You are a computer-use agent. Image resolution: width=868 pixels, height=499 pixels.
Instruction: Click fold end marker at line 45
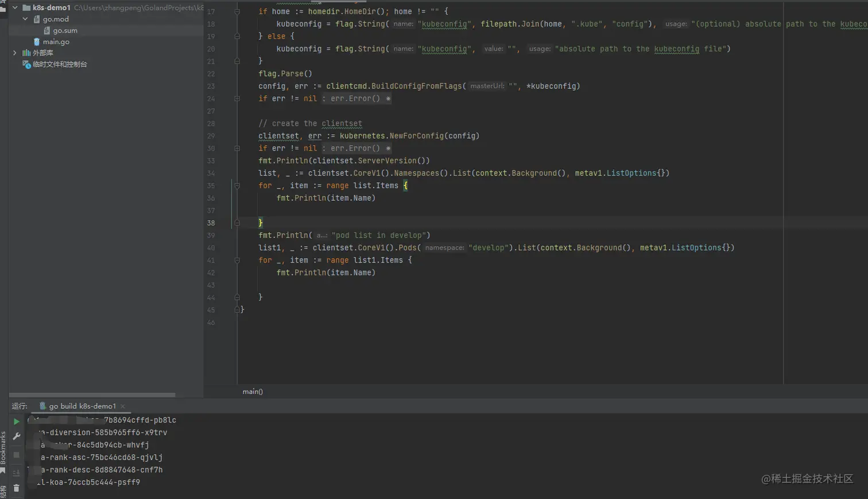click(x=237, y=310)
